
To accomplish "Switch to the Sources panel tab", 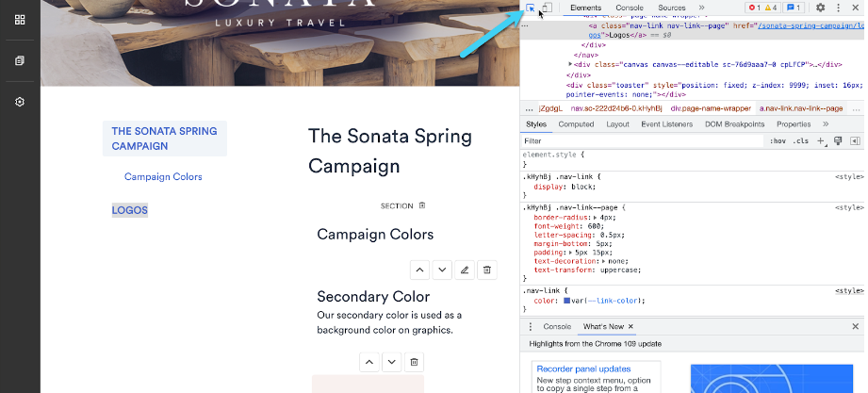I will (671, 8).
